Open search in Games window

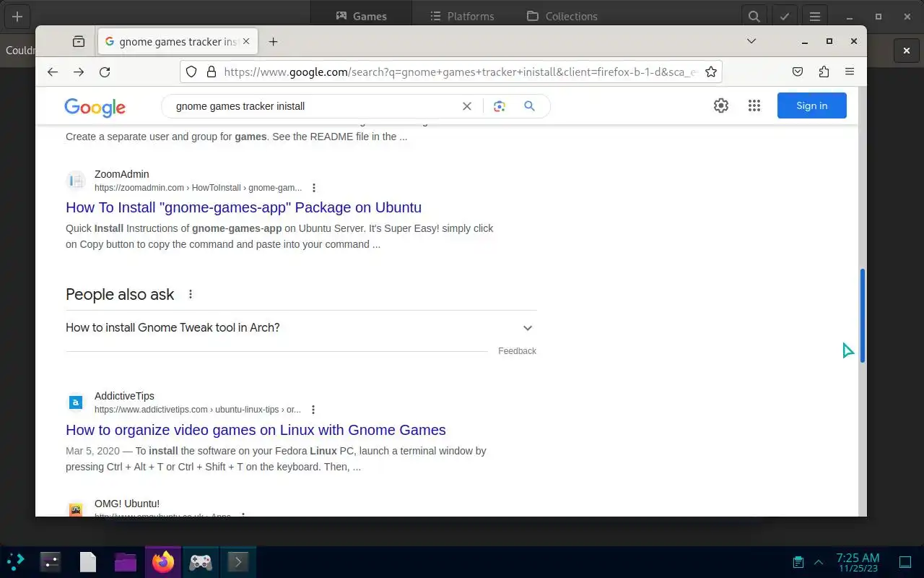pyautogui.click(x=754, y=16)
